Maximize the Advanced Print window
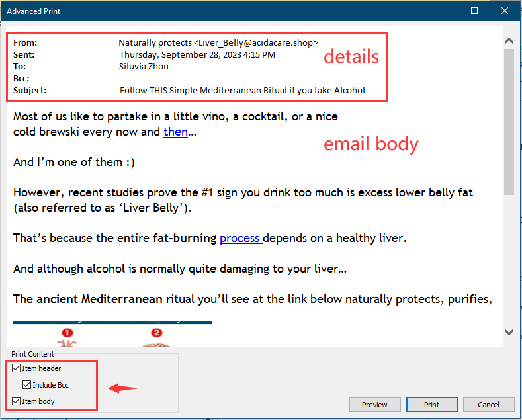Image resolution: width=522 pixels, height=420 pixels. pos(474,11)
